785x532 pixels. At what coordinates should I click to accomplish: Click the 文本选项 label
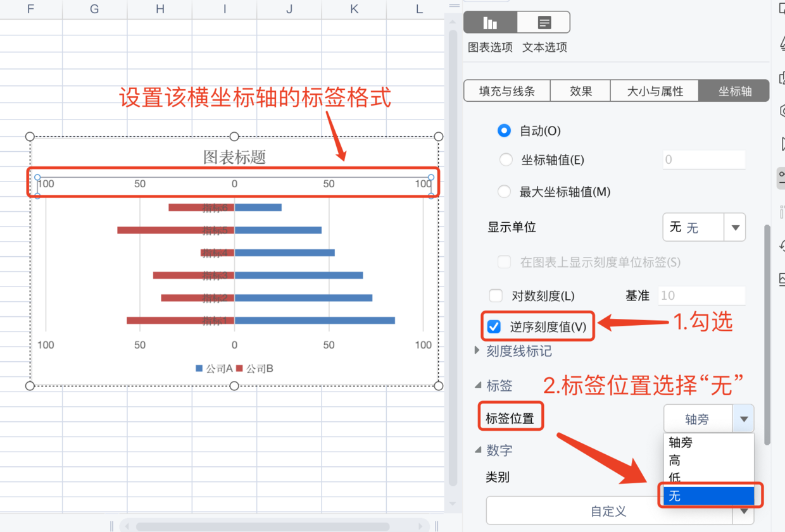[x=544, y=47]
